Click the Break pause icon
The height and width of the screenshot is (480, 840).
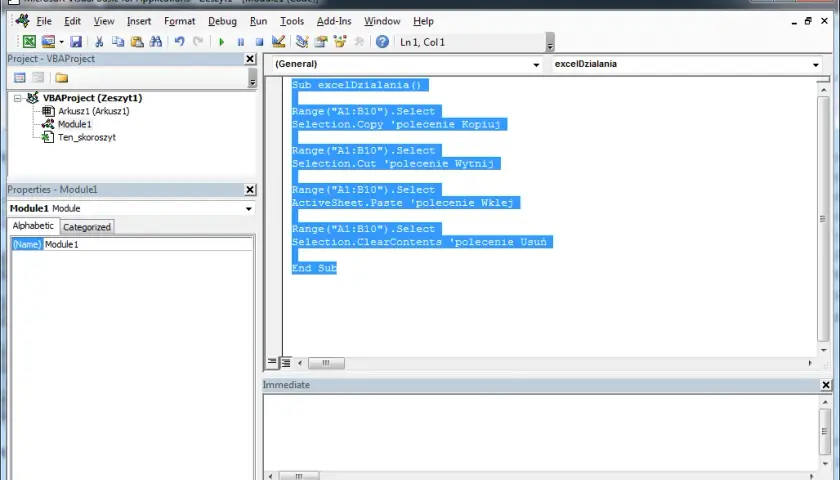point(241,42)
